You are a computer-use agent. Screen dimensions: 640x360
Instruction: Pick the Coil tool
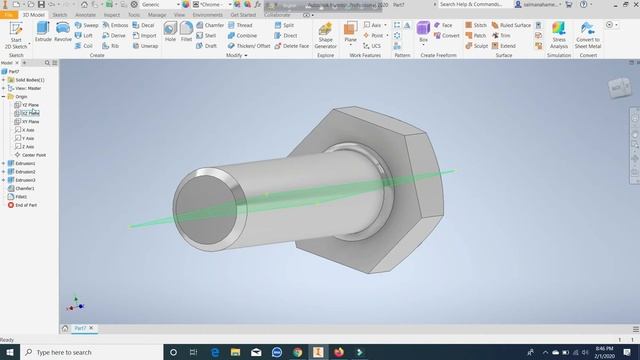(84, 46)
